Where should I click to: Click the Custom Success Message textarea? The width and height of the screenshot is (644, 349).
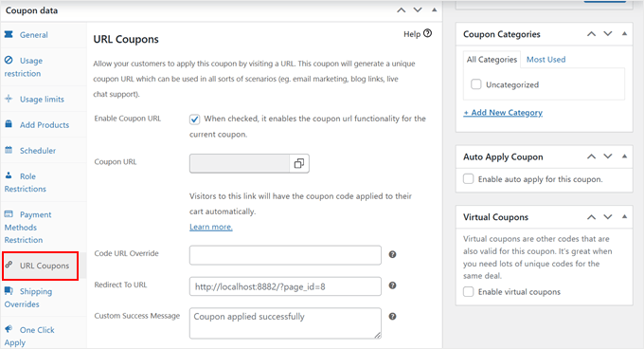(285, 323)
